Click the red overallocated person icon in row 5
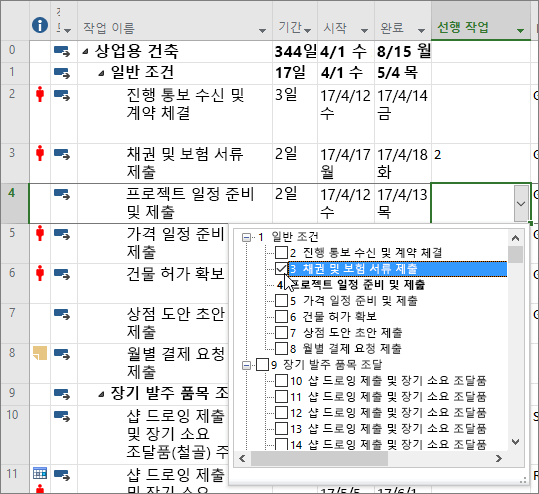 tap(40, 233)
